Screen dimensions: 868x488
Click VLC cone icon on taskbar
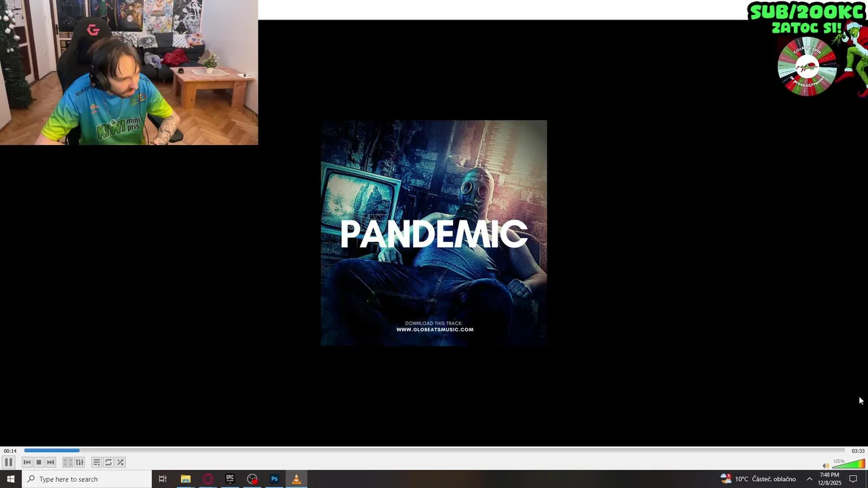pos(296,479)
